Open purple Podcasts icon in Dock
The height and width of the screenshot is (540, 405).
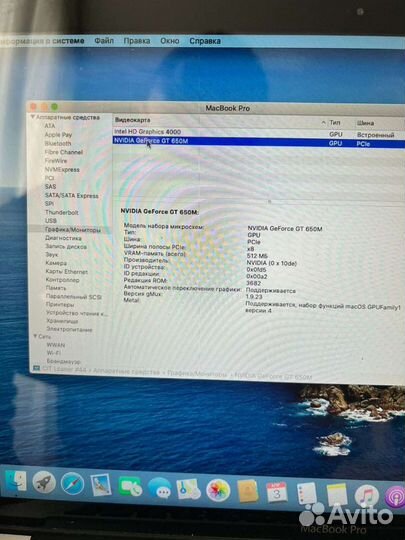(395, 497)
